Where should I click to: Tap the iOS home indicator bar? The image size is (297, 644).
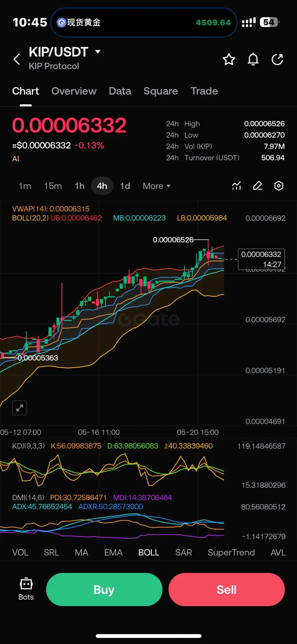tap(148, 636)
